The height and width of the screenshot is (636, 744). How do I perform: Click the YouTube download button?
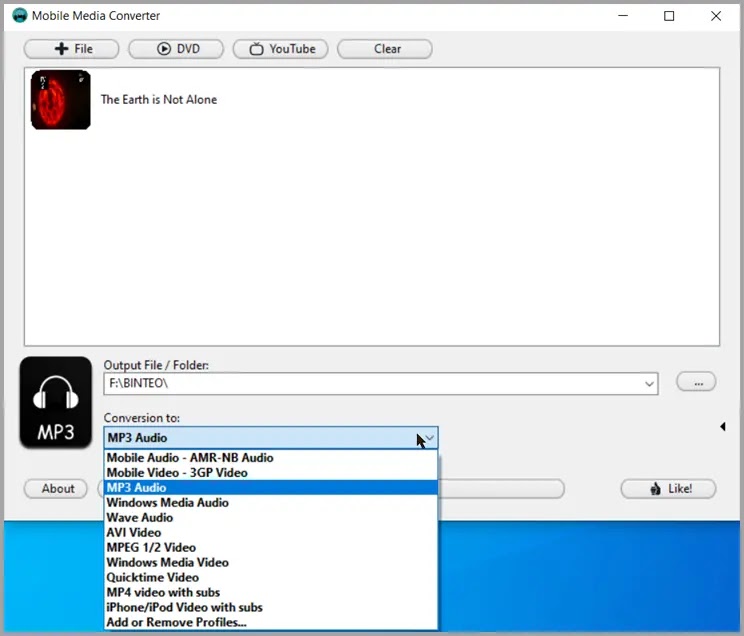click(x=280, y=49)
